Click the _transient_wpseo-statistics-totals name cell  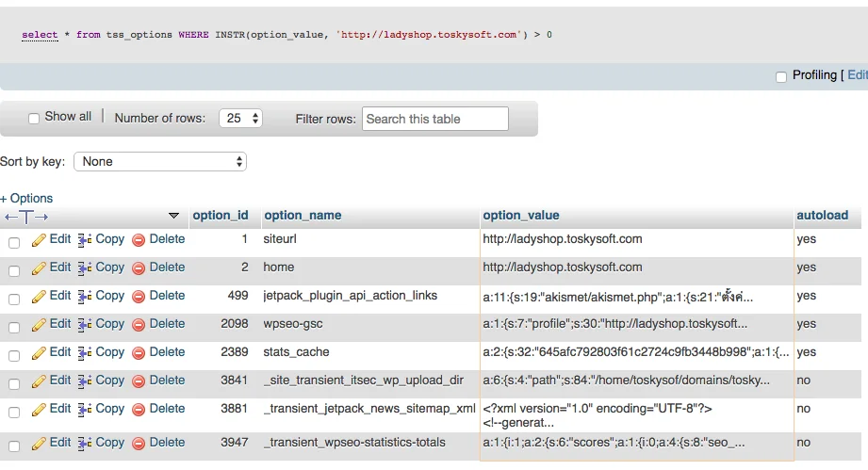(x=354, y=443)
